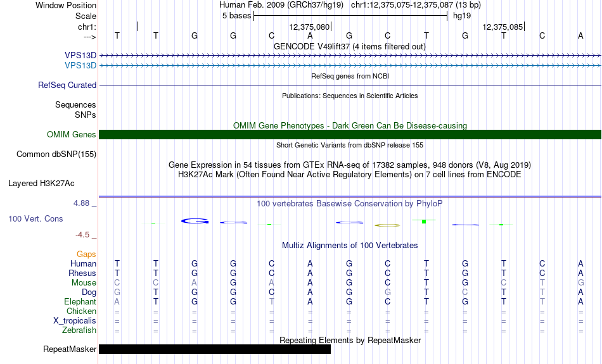
Task: Click the RepeatMasker track label
Action: [x=70, y=349]
